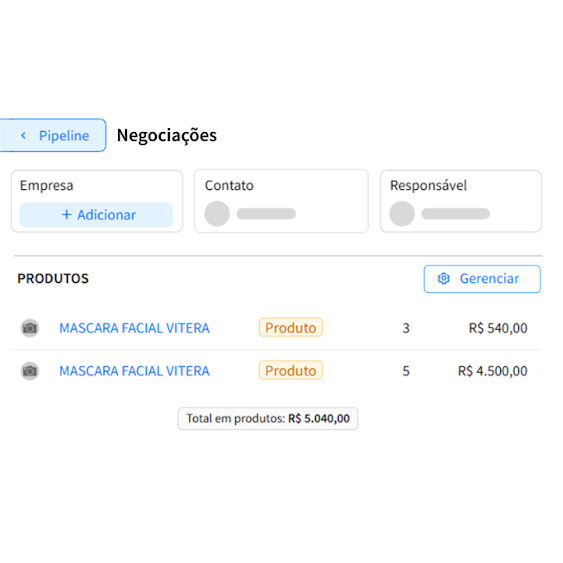
Task: Click the Produto tag in first row
Action: tap(291, 327)
